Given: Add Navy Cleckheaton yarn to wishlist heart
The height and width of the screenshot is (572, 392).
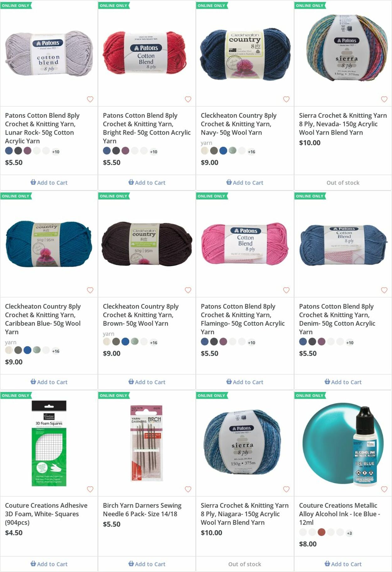Looking at the screenshot, I should (286, 99).
